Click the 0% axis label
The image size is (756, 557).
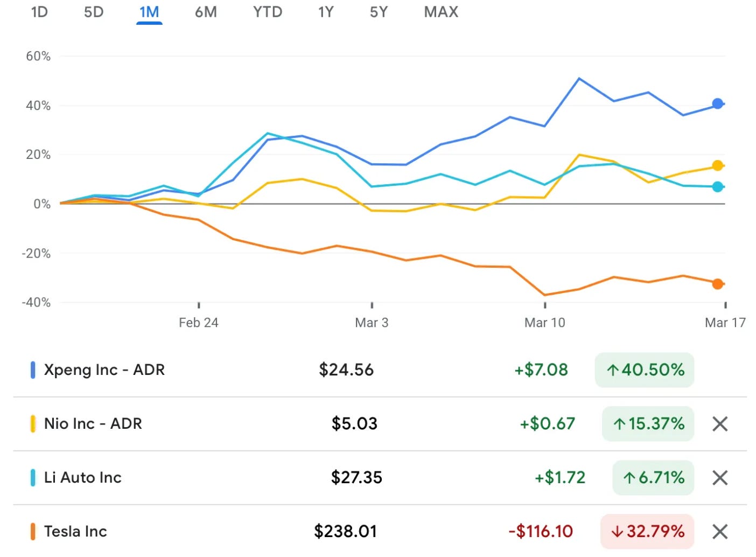pyautogui.click(x=42, y=204)
